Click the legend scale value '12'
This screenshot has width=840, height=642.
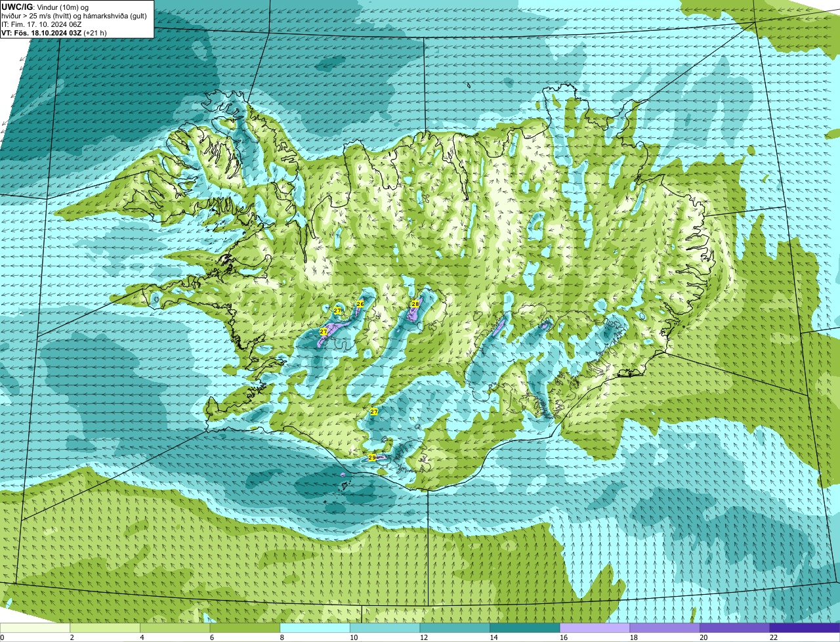pos(423,637)
